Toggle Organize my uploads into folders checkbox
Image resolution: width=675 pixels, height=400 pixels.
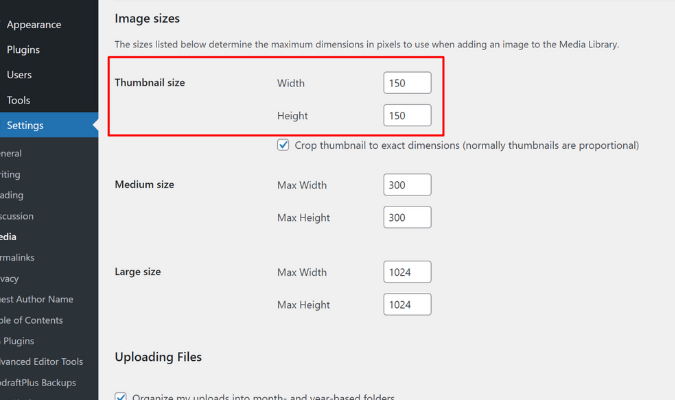tap(121, 397)
